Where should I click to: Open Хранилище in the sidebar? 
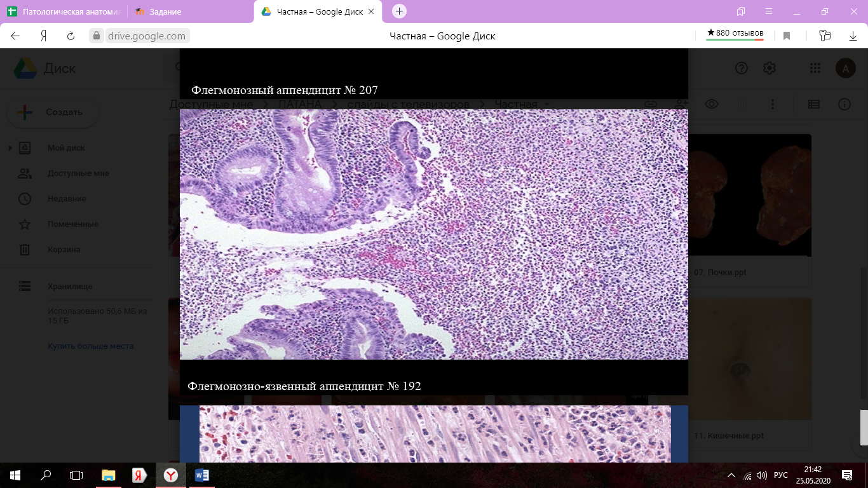(70, 287)
